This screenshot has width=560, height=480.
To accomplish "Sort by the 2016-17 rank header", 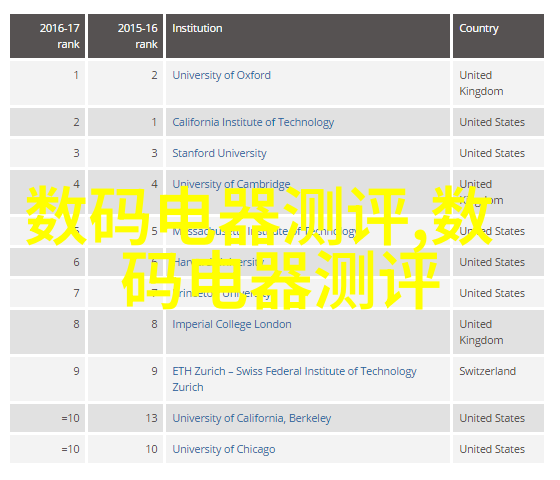I will (x=48, y=36).
